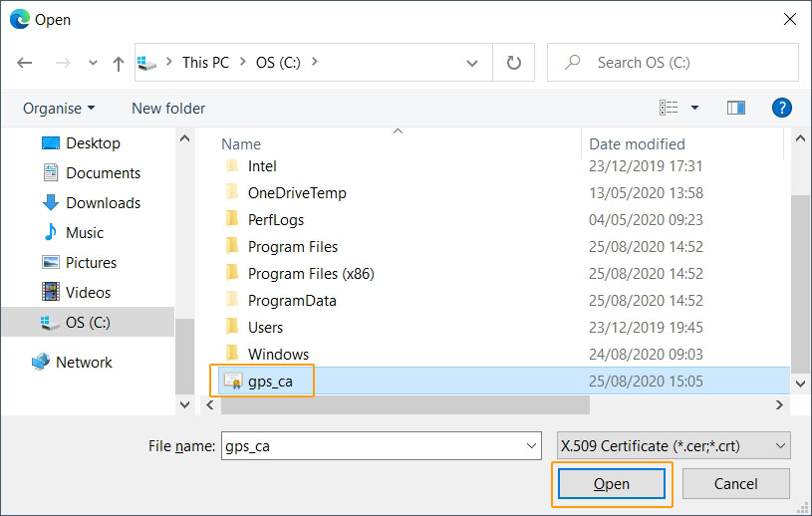The height and width of the screenshot is (516, 812).
Task: Open Downloads in the navigation pane
Action: click(x=103, y=203)
